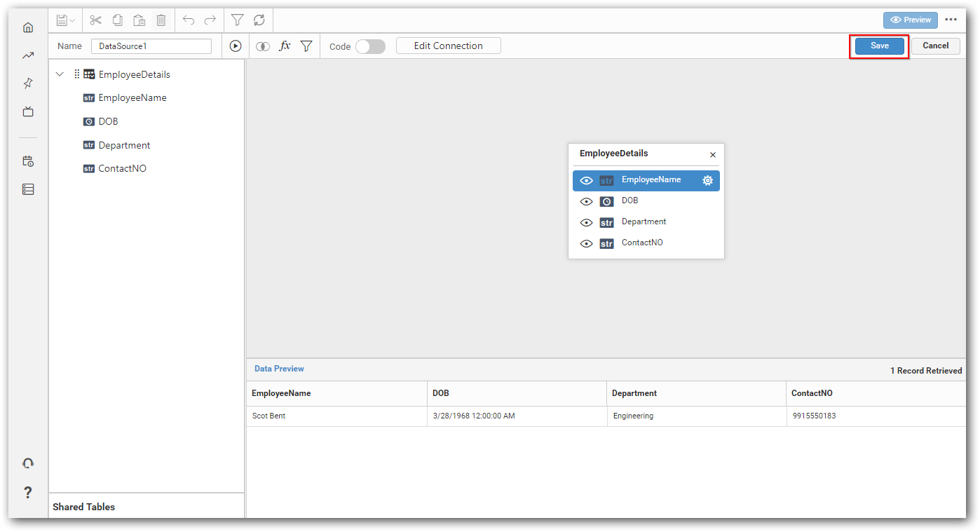Open the filter icon beside fx
The height and width of the screenshot is (532, 980).
[x=306, y=46]
